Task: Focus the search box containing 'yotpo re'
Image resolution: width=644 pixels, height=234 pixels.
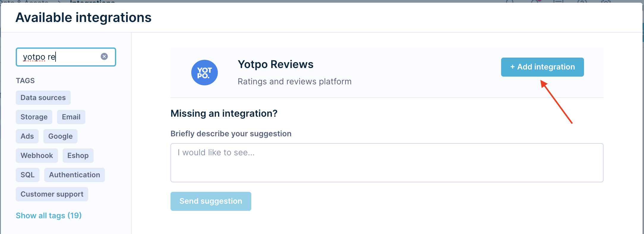Action: (x=66, y=57)
